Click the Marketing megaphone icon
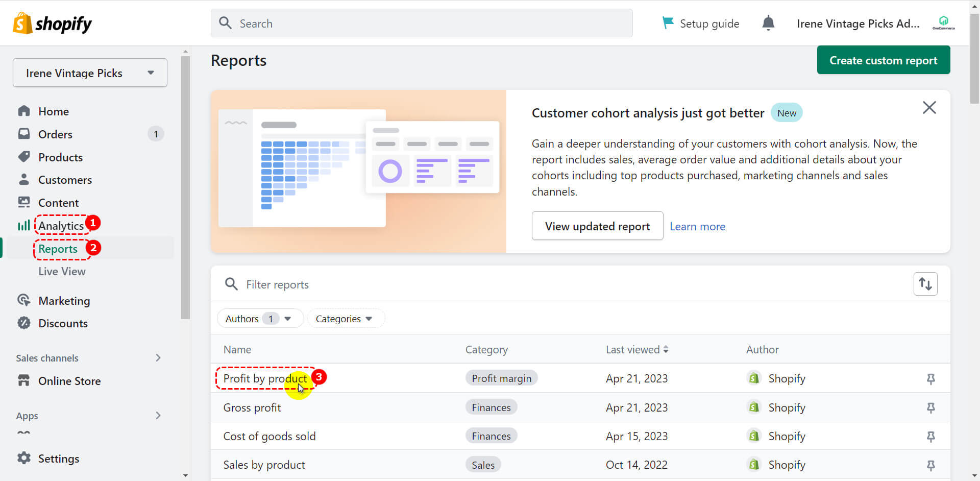 (x=24, y=300)
